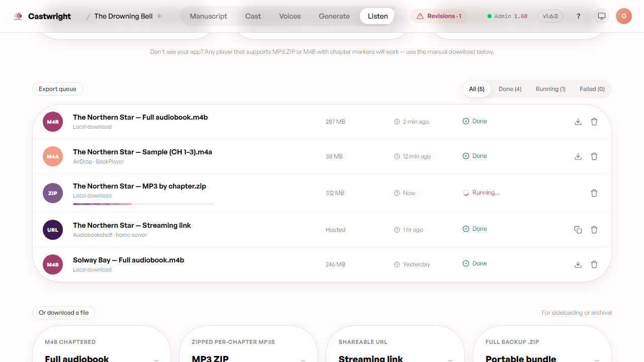Click the Export queue label button
This screenshot has height=362, width=644.
(57, 89)
